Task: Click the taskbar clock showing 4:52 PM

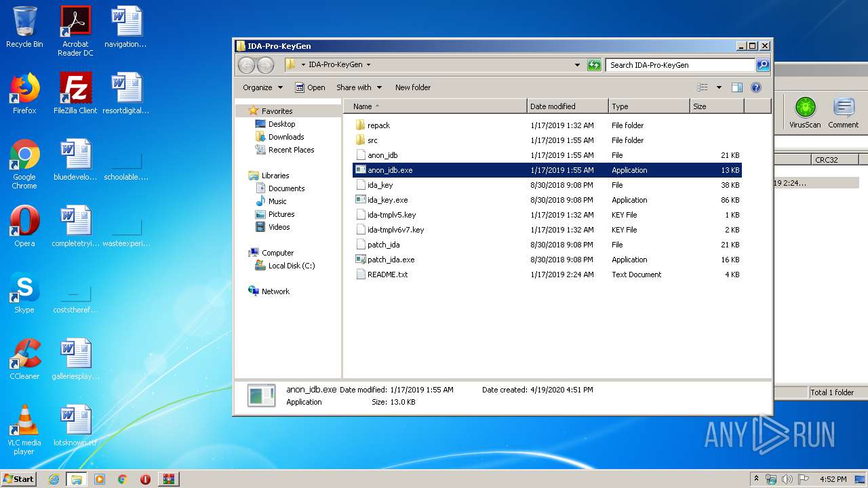Action: (833, 479)
